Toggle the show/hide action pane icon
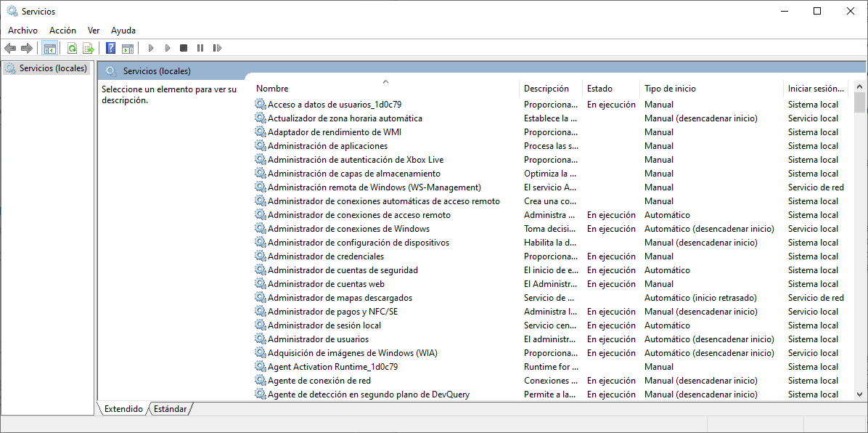This screenshot has height=433, width=868. [128, 48]
